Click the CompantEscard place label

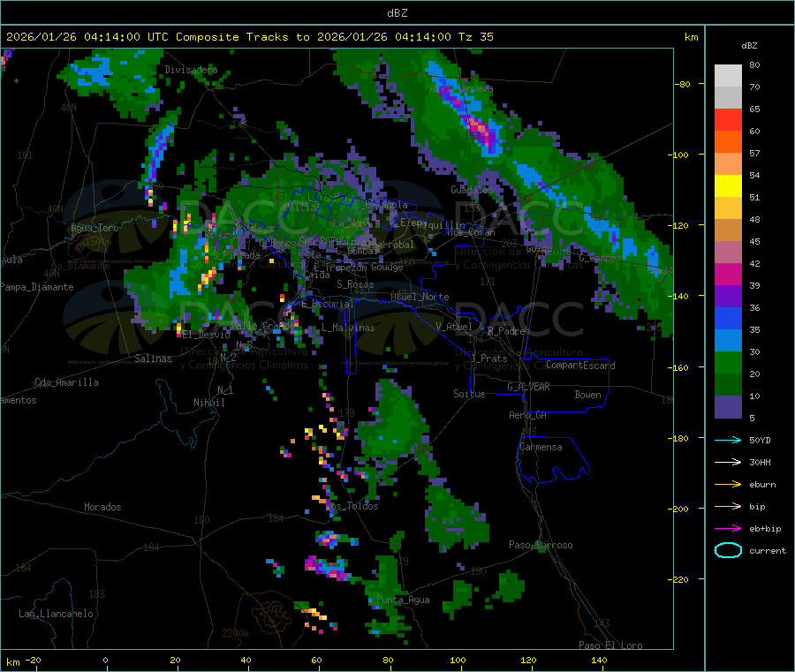click(x=580, y=366)
